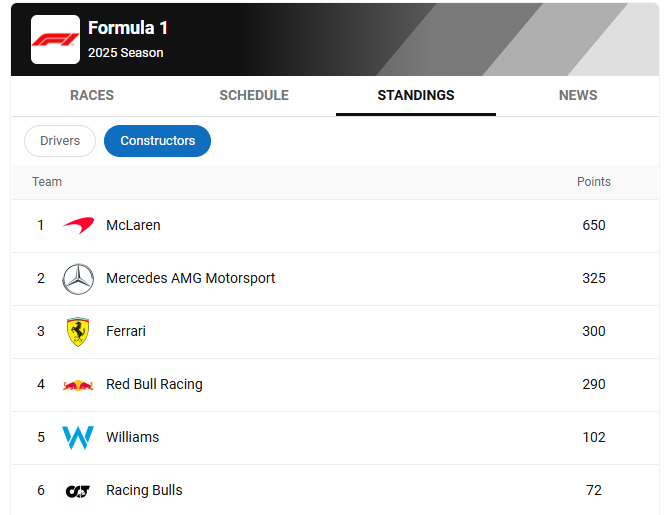
Task: Select the Standings tab
Action: (416, 96)
